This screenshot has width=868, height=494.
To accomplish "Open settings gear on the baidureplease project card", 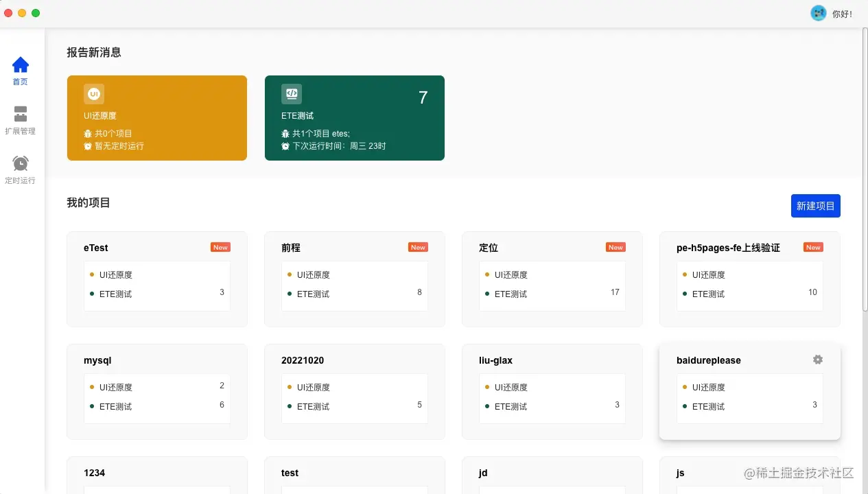I will click(x=817, y=360).
